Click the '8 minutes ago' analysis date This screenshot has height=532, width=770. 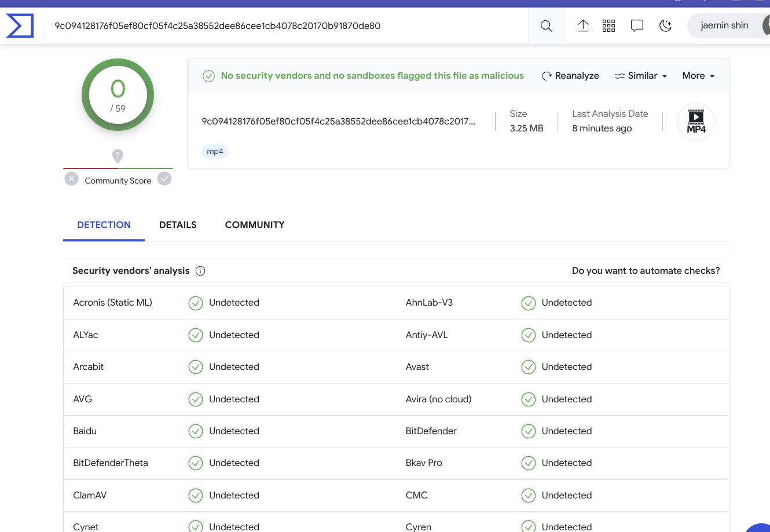coord(602,129)
